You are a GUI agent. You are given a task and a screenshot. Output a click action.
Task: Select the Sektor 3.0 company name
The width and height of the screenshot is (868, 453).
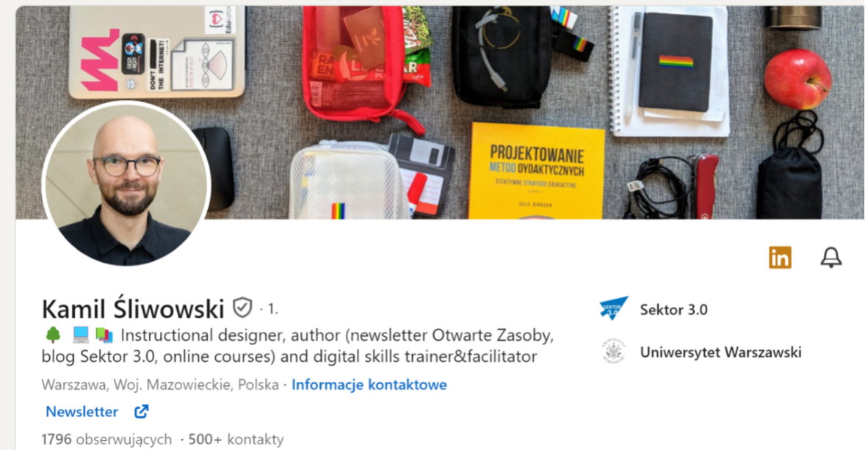point(673,310)
